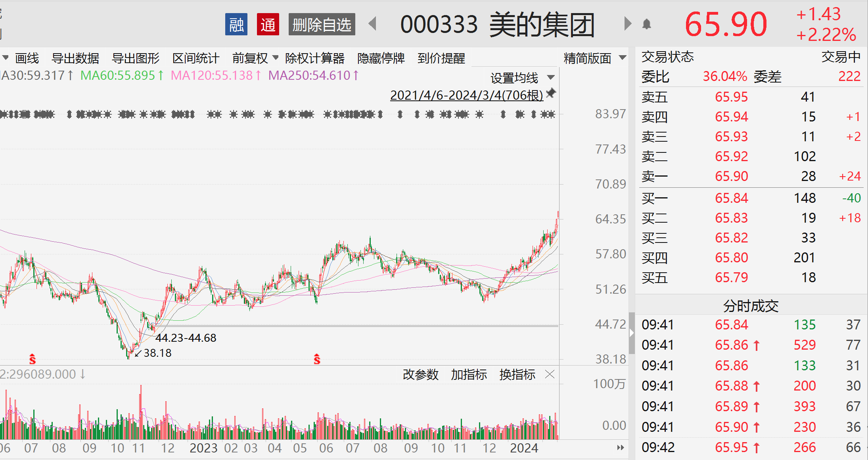Close the volume indicator panel with X
The width and height of the screenshot is (868, 460).
[x=550, y=374]
